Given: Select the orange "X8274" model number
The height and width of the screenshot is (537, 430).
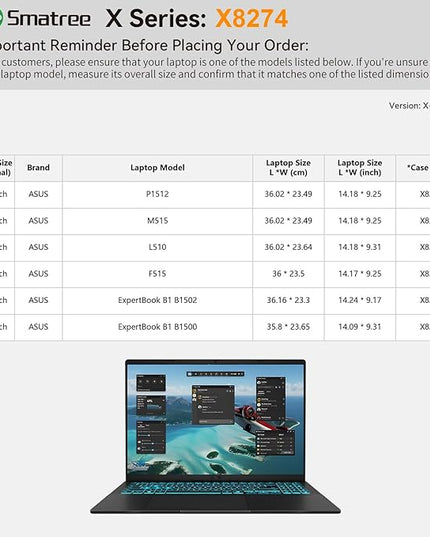Looking at the screenshot, I should (x=252, y=18).
